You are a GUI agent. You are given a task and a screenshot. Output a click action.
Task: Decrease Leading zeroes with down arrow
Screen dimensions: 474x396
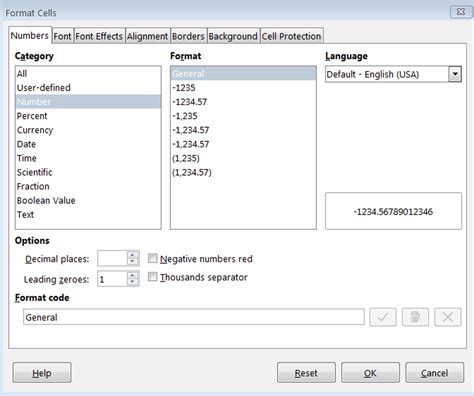point(133,283)
